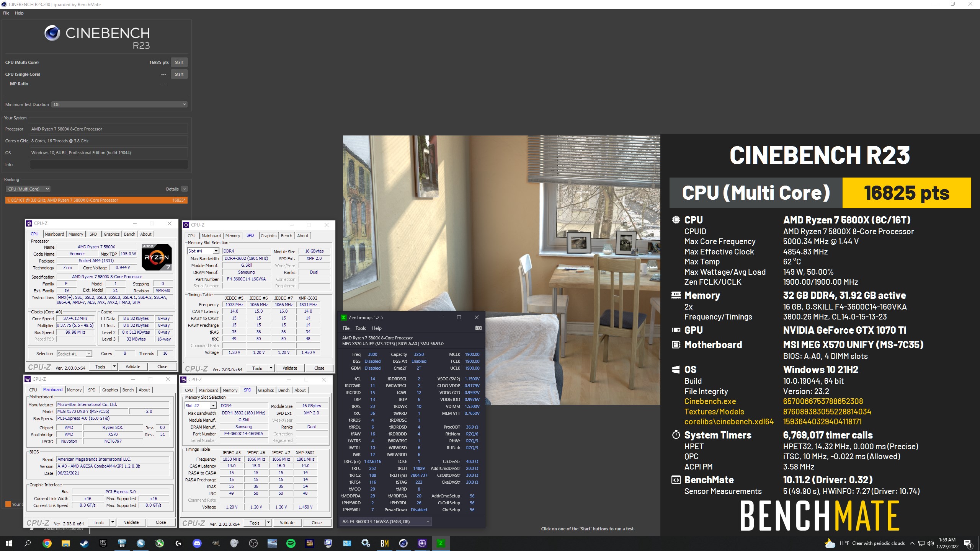This screenshot has height=551, width=980.
Task: Take a screenshot with ZenTimings camera icon
Action: (x=478, y=328)
